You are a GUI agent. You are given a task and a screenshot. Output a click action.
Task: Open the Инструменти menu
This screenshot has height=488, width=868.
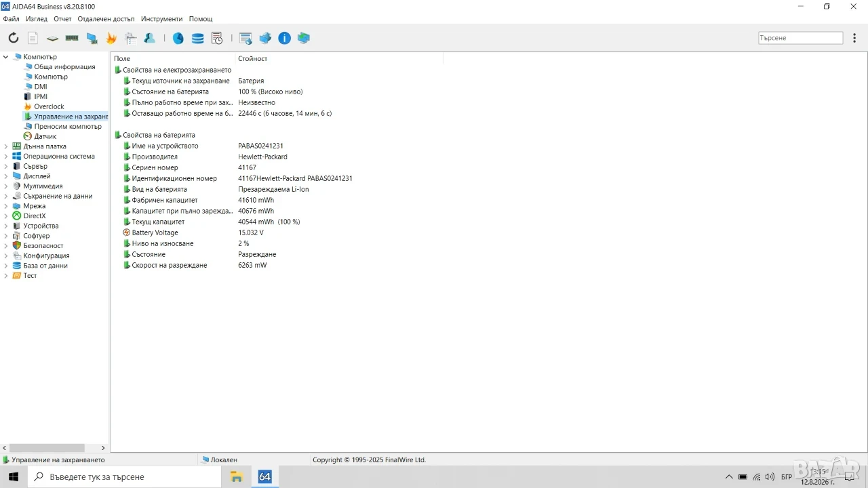click(161, 19)
